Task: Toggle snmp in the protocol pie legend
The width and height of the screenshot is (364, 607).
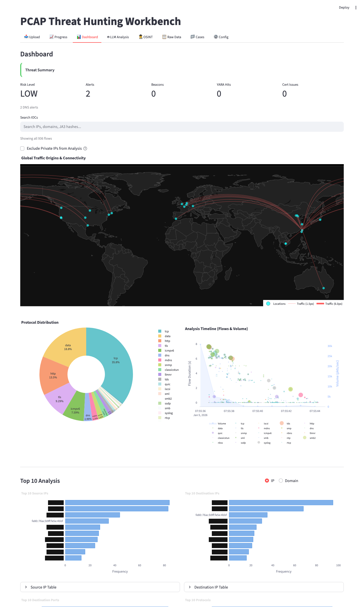Action: (165, 365)
